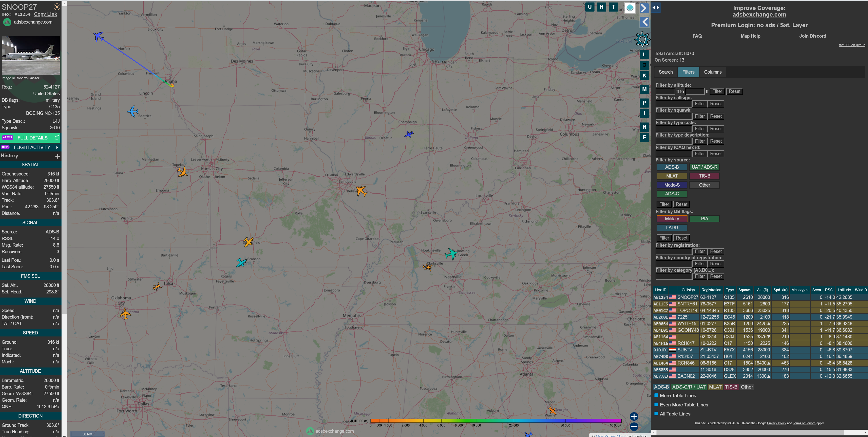This screenshot has width=868, height=437.
Task: Open map settings gear icon
Action: 642,39
